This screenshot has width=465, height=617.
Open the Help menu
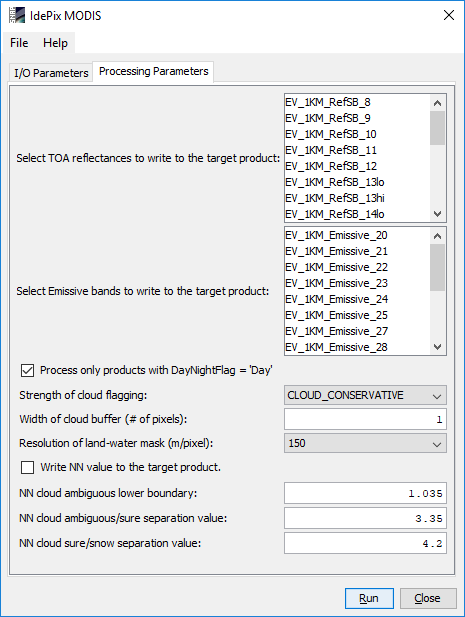click(55, 42)
